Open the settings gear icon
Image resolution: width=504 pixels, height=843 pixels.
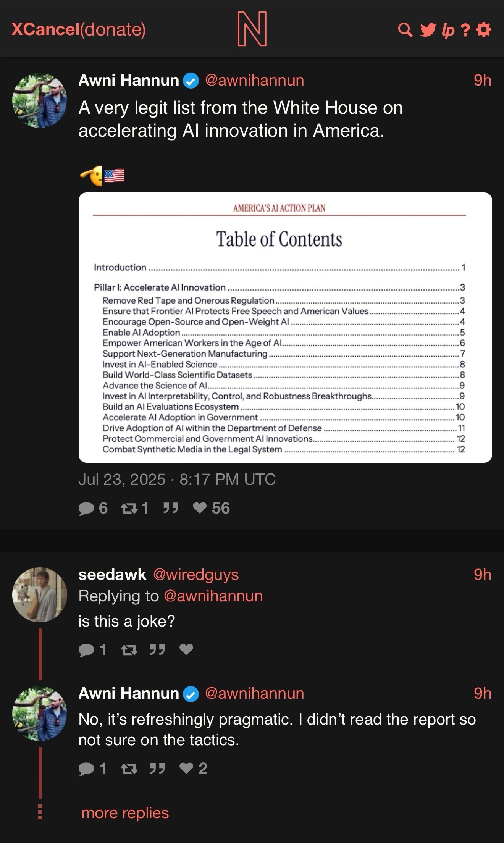click(484, 30)
